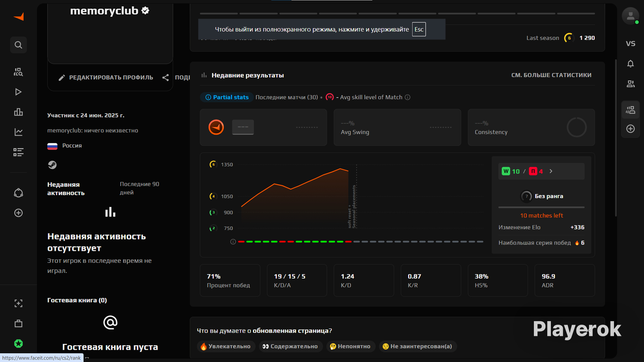This screenshot has height=362, width=644.
Task: Click the share profile icon
Action: click(166, 77)
